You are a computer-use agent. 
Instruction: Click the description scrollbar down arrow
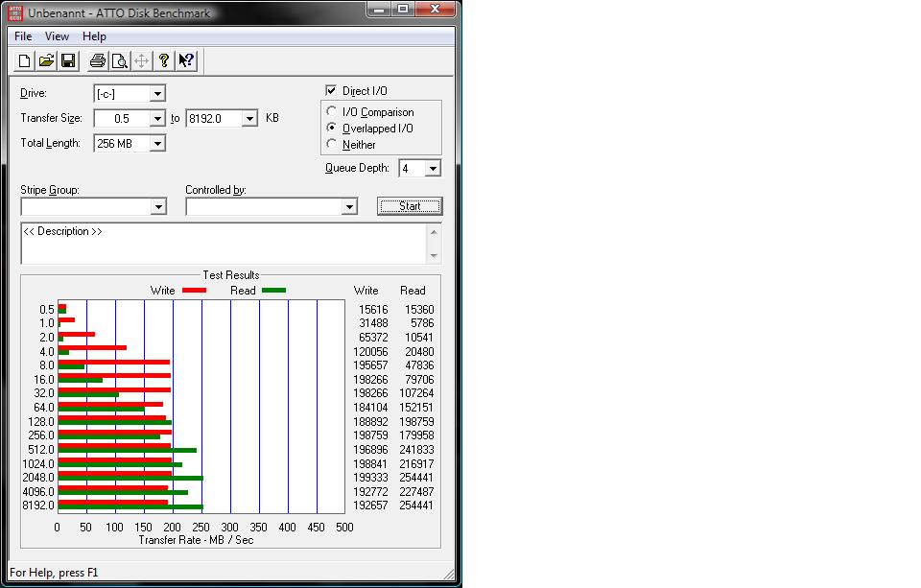click(x=434, y=255)
